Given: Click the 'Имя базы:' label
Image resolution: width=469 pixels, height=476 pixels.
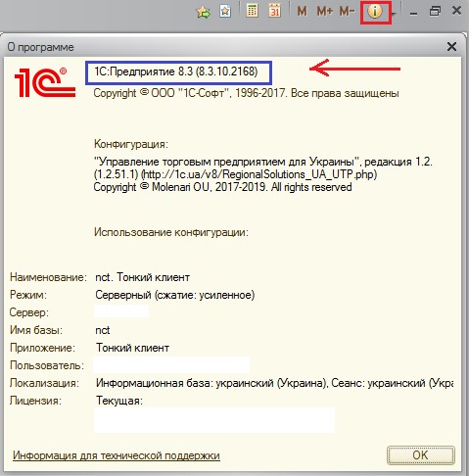Looking at the screenshot, I should [36, 330].
